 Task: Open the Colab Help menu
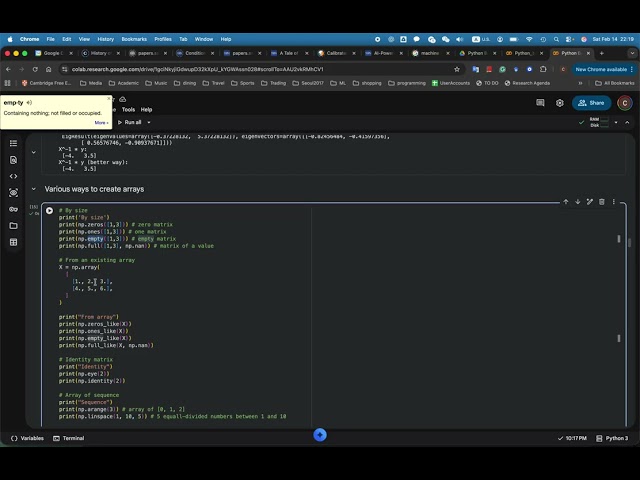point(146,109)
